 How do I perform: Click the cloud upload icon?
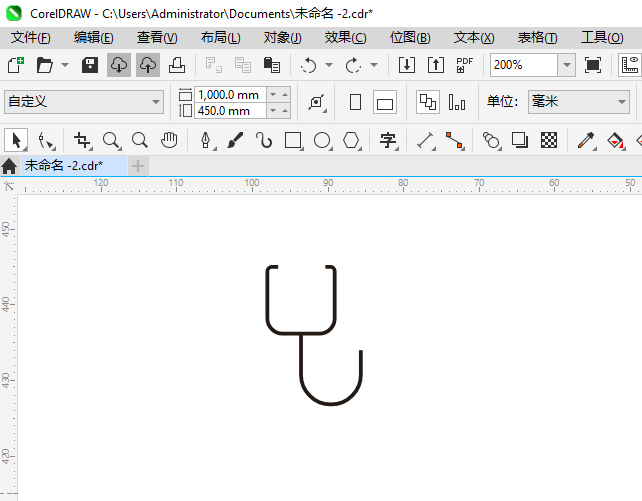[x=148, y=65]
